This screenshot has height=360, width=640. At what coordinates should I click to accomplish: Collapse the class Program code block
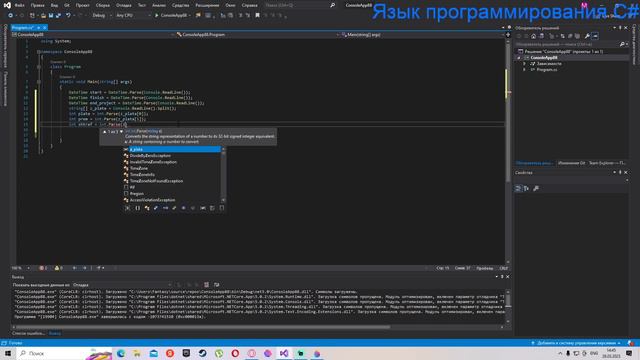tap(39, 67)
